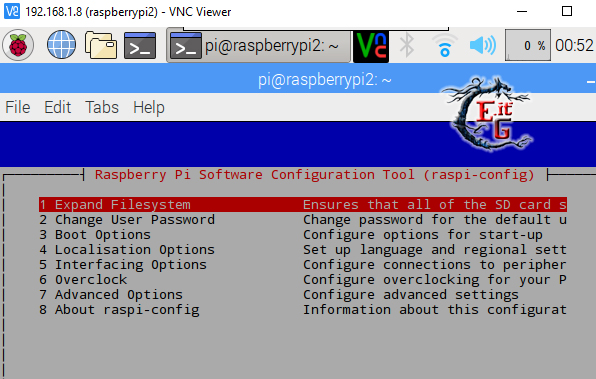Open the speaker volume control
This screenshot has width=596, height=379.
pyautogui.click(x=482, y=45)
